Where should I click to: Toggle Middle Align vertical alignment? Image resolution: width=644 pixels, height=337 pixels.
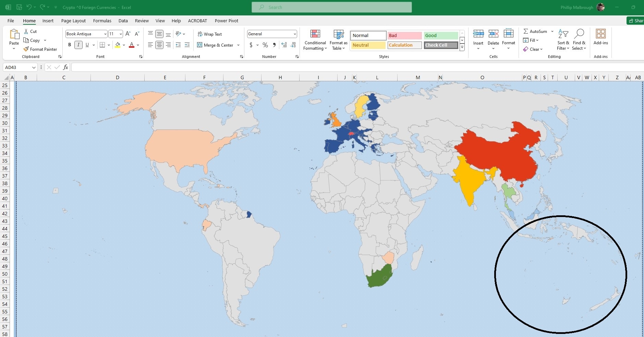pos(159,34)
